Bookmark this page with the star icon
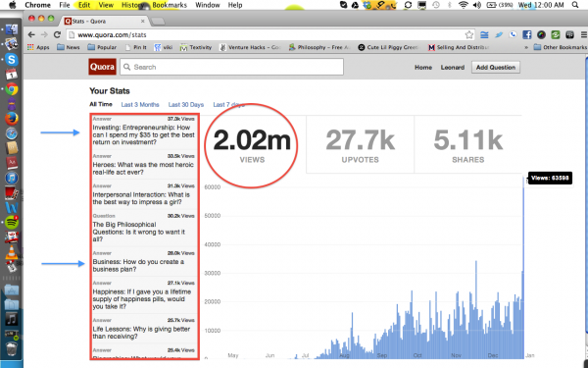 pyautogui.click(x=468, y=35)
